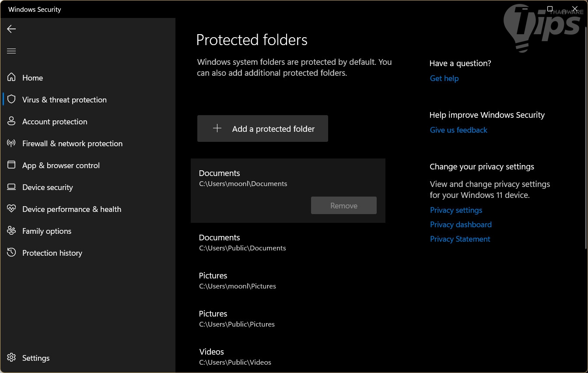The width and height of the screenshot is (588, 373).
Task: Click the back arrow icon
Action: [x=11, y=29]
